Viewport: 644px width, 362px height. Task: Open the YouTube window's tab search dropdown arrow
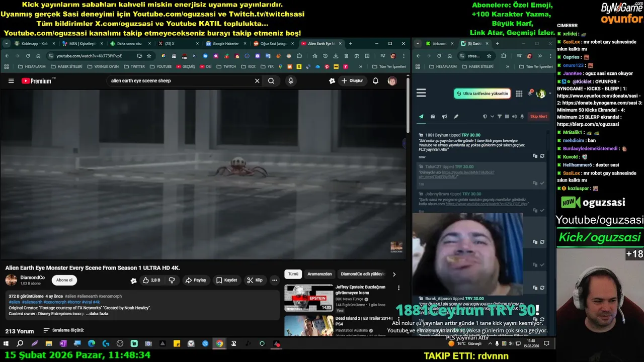tap(6, 44)
